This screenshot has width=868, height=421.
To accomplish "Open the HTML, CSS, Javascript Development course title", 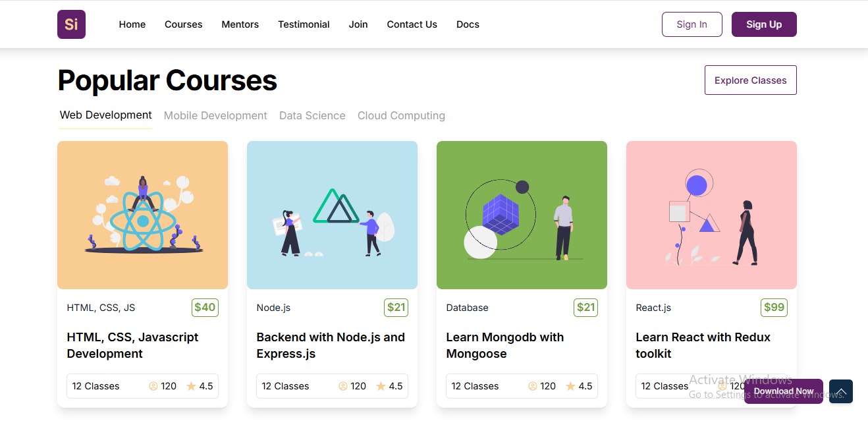I will pyautogui.click(x=132, y=345).
